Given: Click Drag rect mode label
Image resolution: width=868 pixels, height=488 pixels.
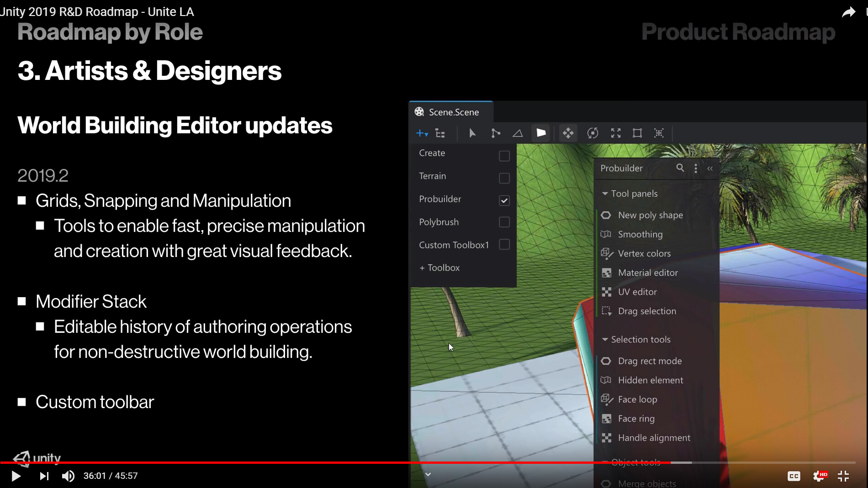Looking at the screenshot, I should 650,361.
